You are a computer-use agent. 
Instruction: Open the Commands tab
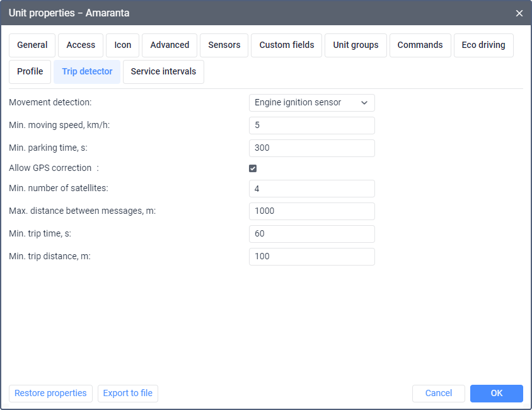click(420, 45)
